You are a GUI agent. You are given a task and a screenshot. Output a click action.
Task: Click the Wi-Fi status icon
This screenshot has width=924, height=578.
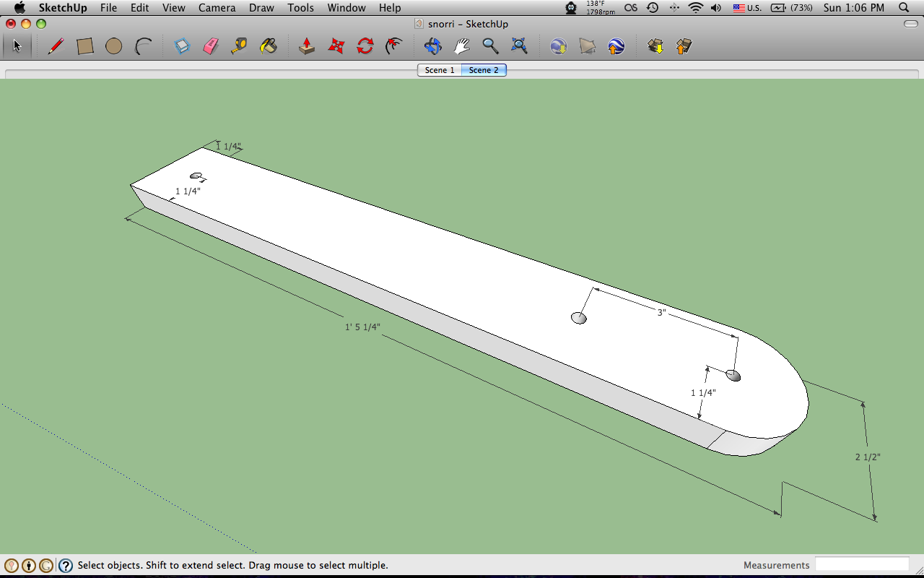696,8
